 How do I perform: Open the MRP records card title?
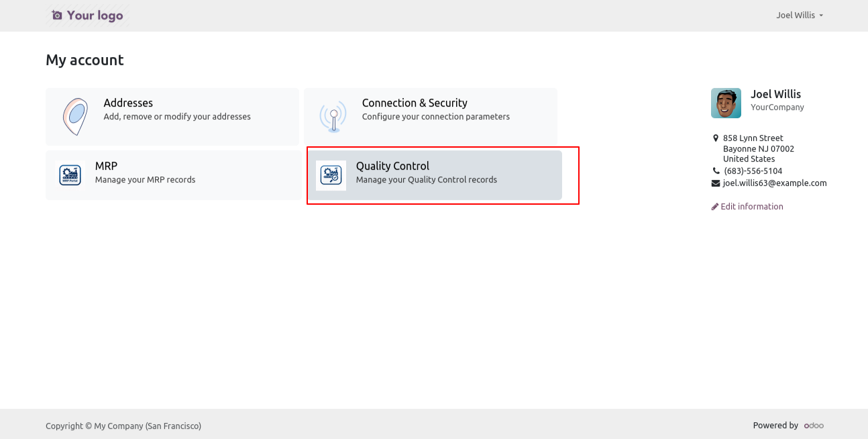106,166
